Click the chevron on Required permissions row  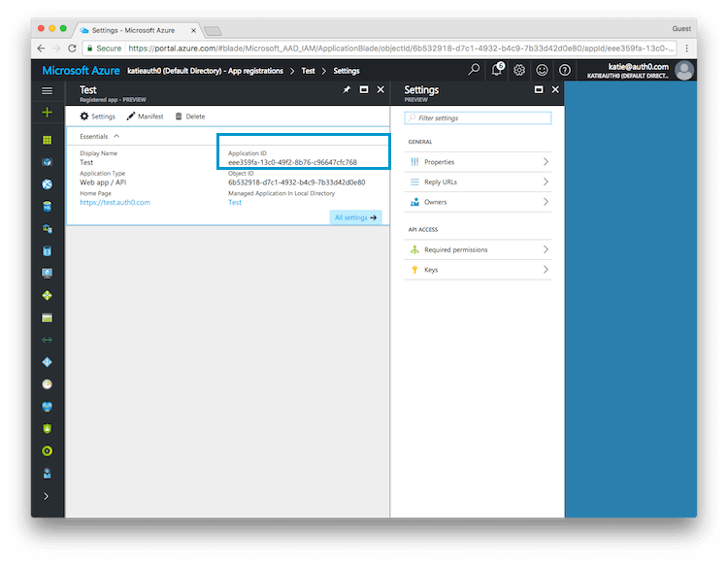click(546, 249)
